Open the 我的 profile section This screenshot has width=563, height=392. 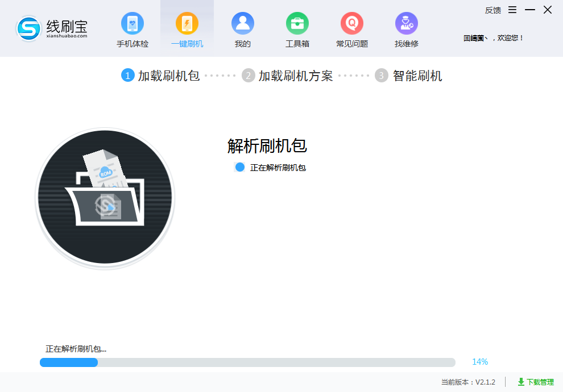[x=242, y=27]
